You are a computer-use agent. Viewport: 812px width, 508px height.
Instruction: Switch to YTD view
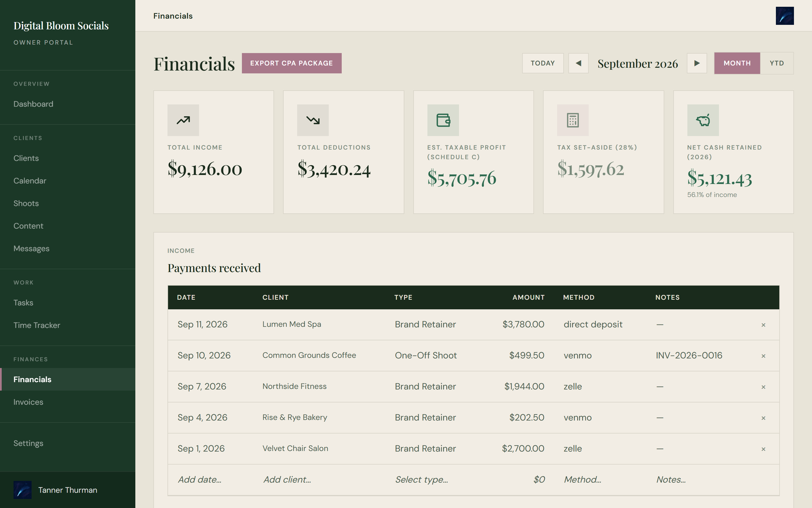[777, 63]
